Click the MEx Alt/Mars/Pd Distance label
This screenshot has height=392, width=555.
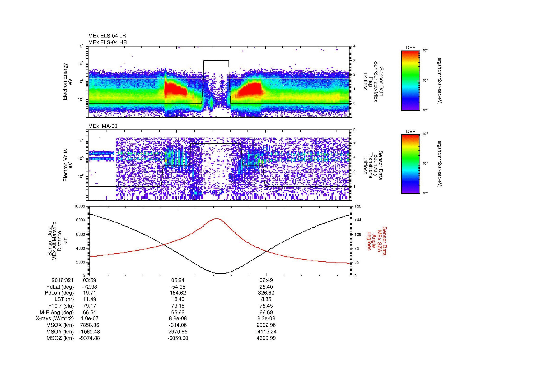click(57, 241)
